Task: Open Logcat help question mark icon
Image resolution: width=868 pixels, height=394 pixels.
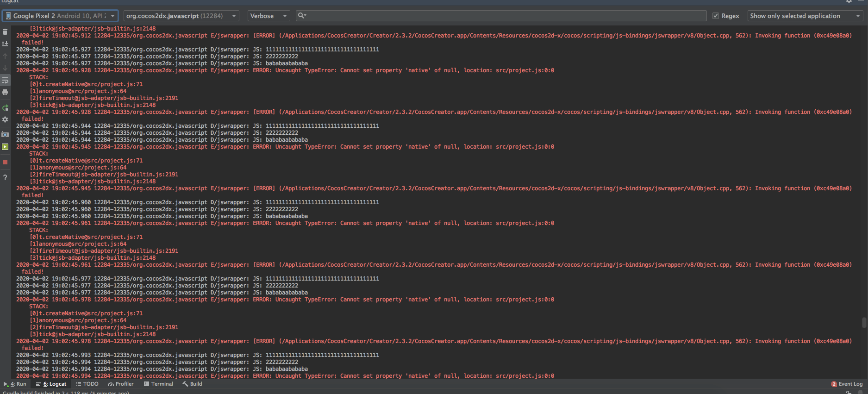Action: click(5, 177)
